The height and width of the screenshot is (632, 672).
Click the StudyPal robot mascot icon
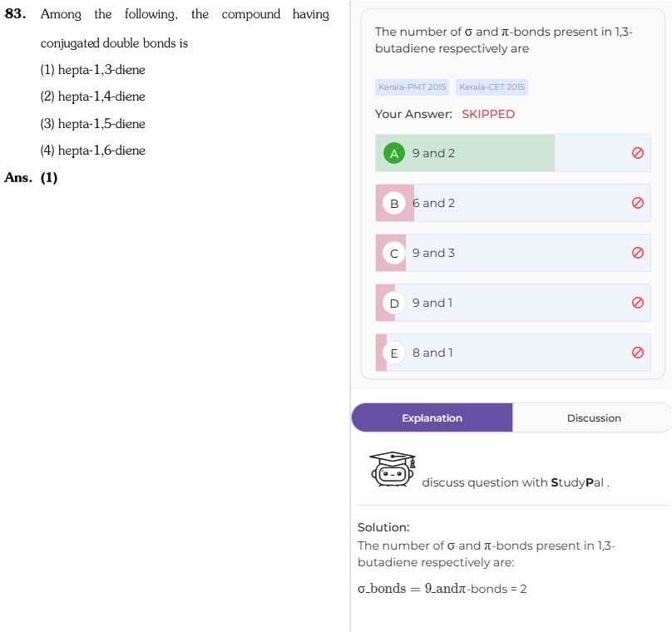click(393, 469)
